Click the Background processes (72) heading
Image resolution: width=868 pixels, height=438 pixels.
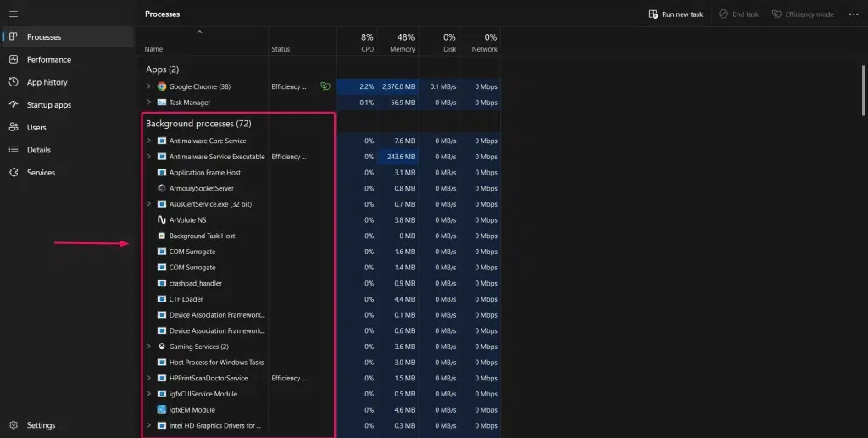pyautogui.click(x=198, y=124)
